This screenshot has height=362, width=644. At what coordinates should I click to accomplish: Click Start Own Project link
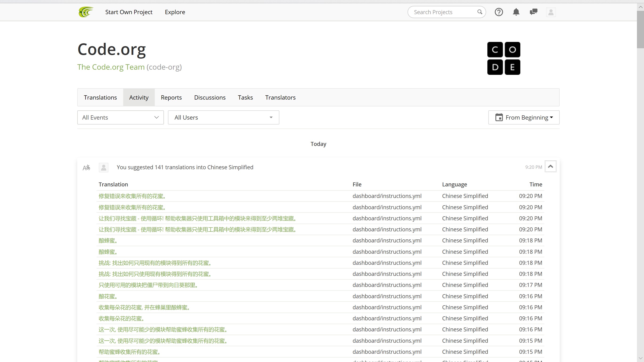tap(129, 12)
